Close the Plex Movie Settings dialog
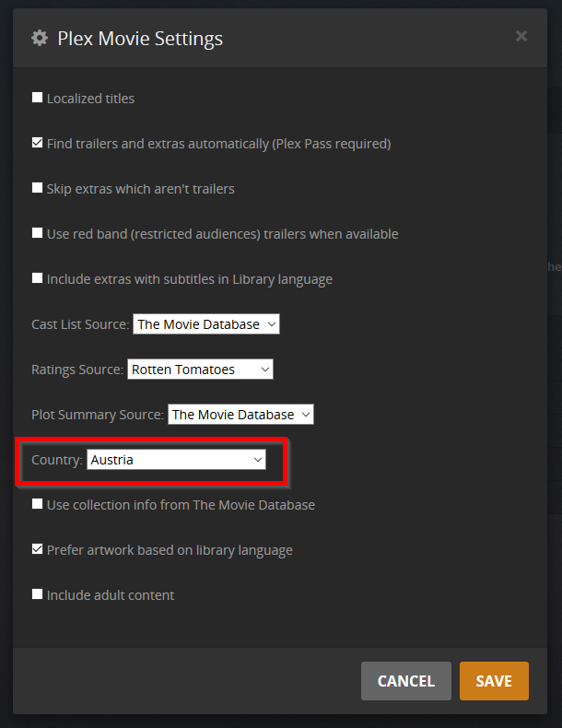 pyautogui.click(x=521, y=36)
